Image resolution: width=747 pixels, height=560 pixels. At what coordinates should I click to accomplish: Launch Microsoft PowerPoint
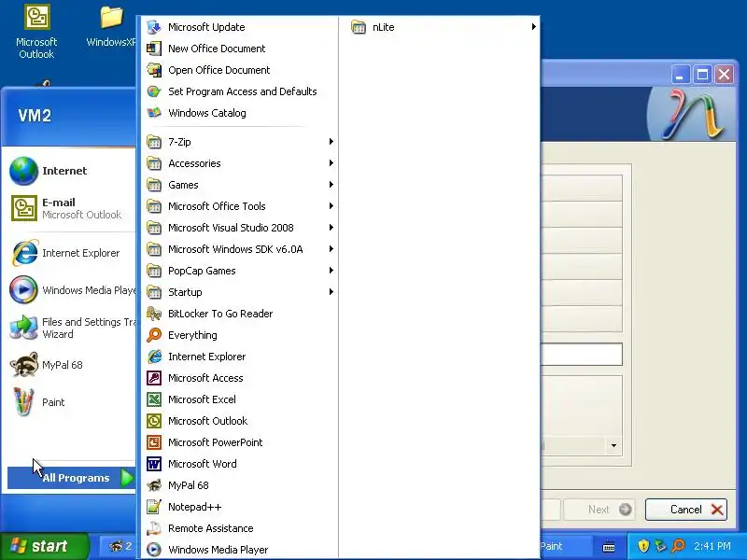click(x=240, y=441)
